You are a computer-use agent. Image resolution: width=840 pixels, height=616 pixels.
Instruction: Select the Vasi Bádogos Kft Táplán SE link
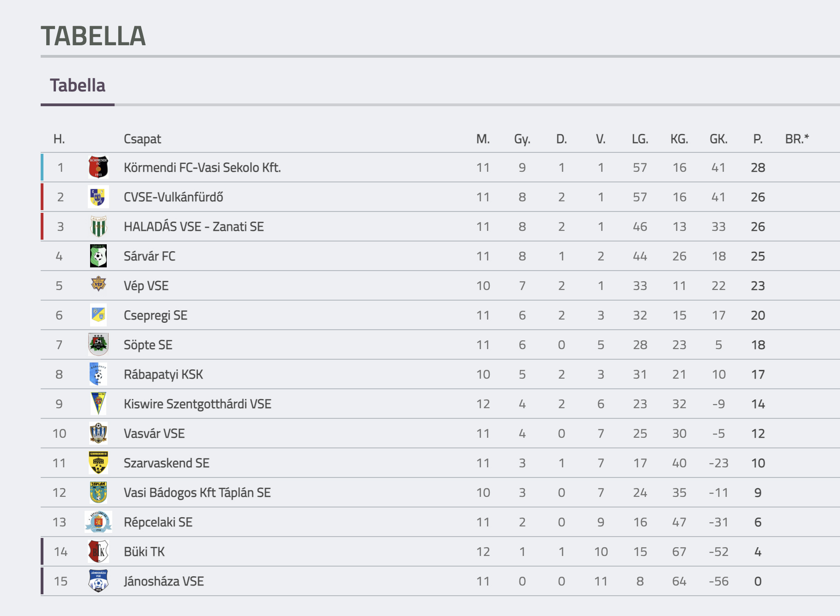[197, 493]
